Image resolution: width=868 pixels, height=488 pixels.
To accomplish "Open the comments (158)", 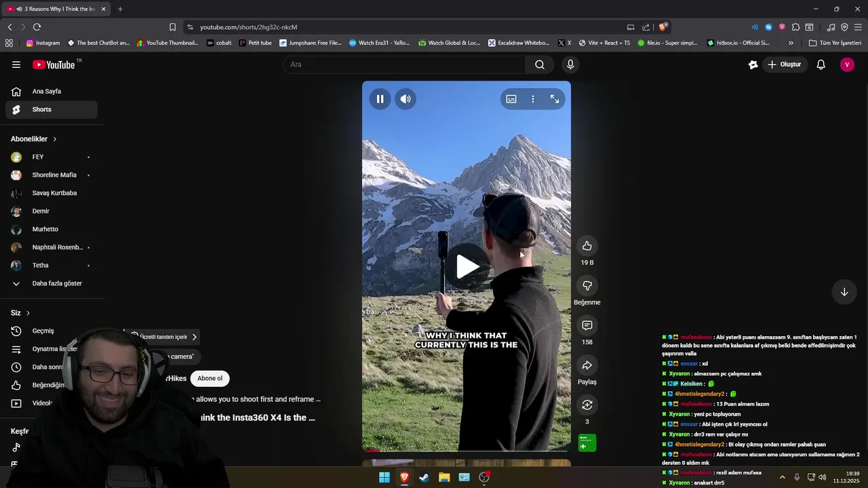I will [587, 325].
